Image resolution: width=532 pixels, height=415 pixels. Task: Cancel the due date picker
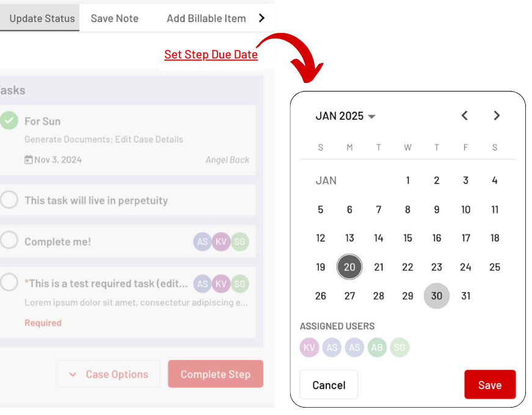[x=329, y=384]
